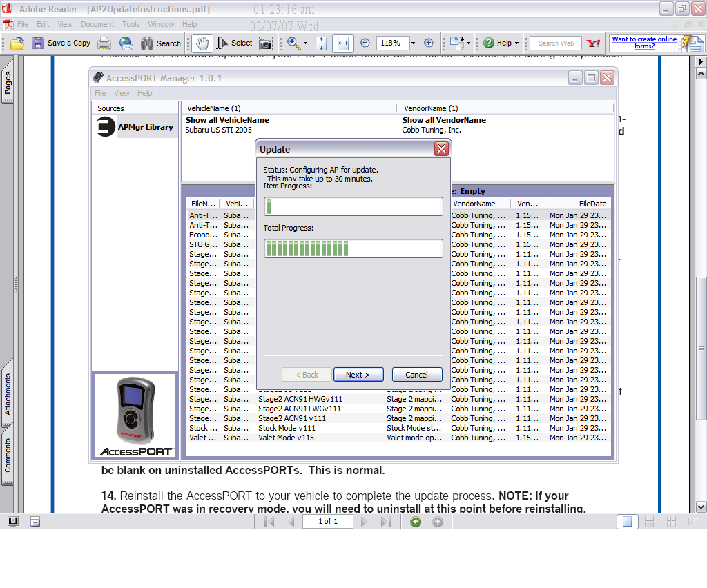Open the Tools menu
The image size is (707, 588).
pyautogui.click(x=130, y=24)
